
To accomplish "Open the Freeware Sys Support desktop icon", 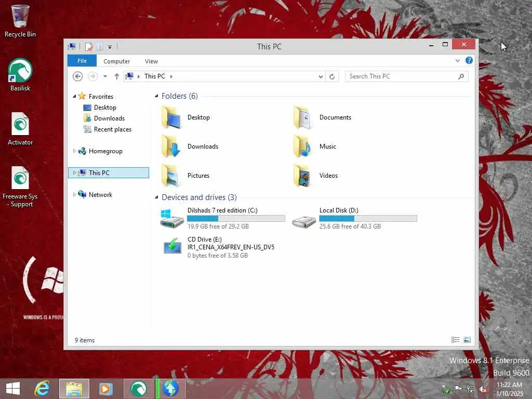I will coord(20,187).
